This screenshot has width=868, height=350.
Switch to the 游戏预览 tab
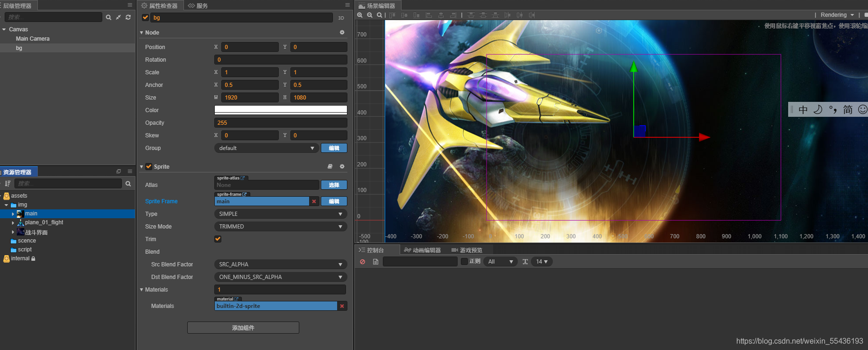pos(467,250)
